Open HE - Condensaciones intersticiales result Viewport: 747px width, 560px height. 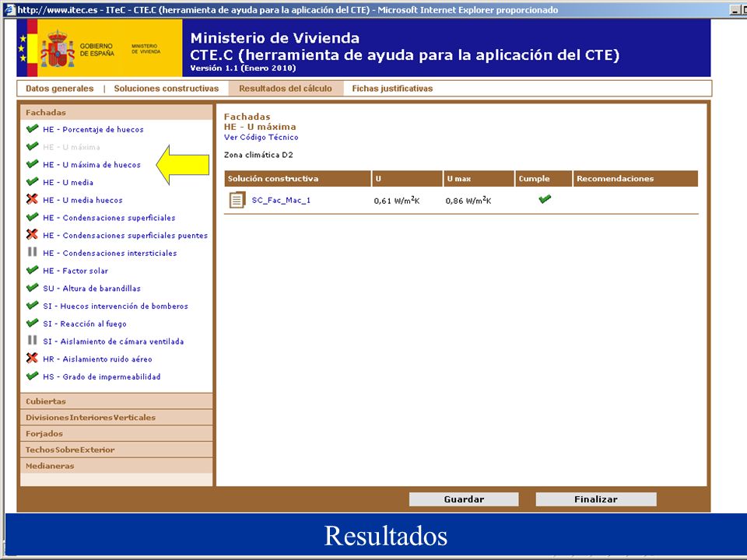pos(110,253)
